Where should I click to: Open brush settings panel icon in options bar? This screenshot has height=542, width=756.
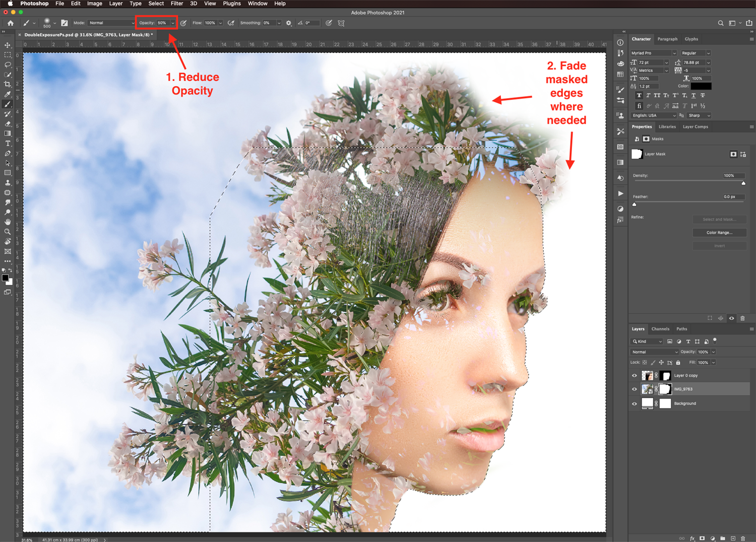click(65, 23)
